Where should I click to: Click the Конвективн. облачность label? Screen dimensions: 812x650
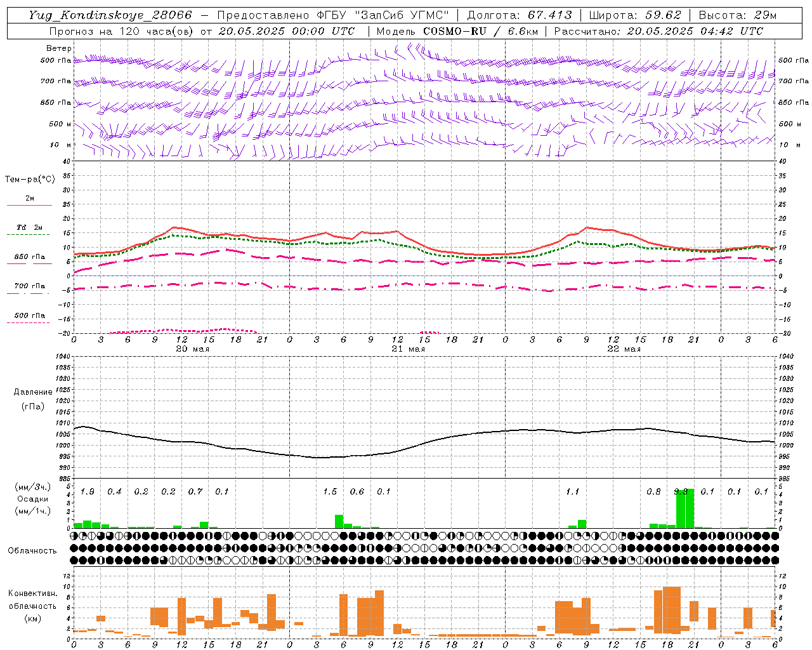[x=32, y=600]
